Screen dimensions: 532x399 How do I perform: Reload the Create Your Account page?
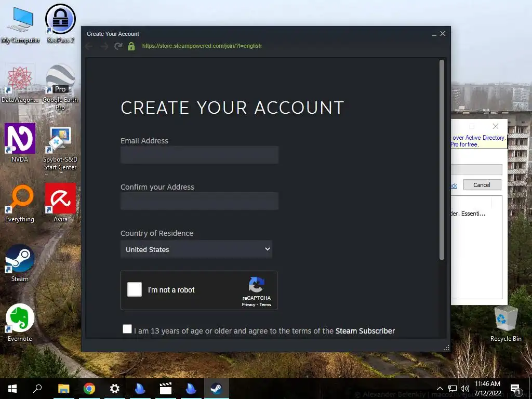point(118,46)
